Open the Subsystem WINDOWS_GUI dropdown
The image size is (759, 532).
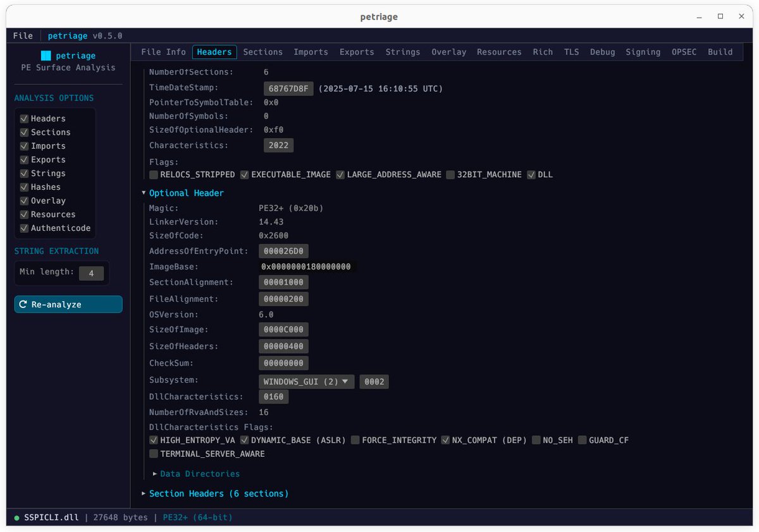[306, 381]
